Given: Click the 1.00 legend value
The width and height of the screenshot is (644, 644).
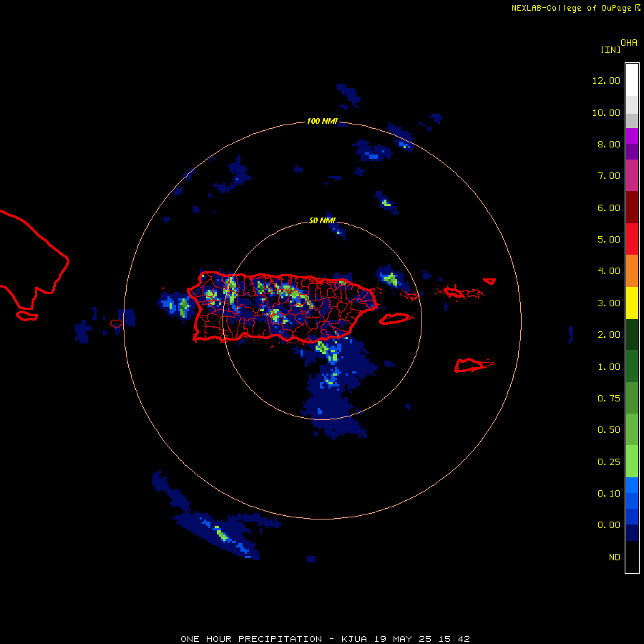Looking at the screenshot, I should 609,367.
